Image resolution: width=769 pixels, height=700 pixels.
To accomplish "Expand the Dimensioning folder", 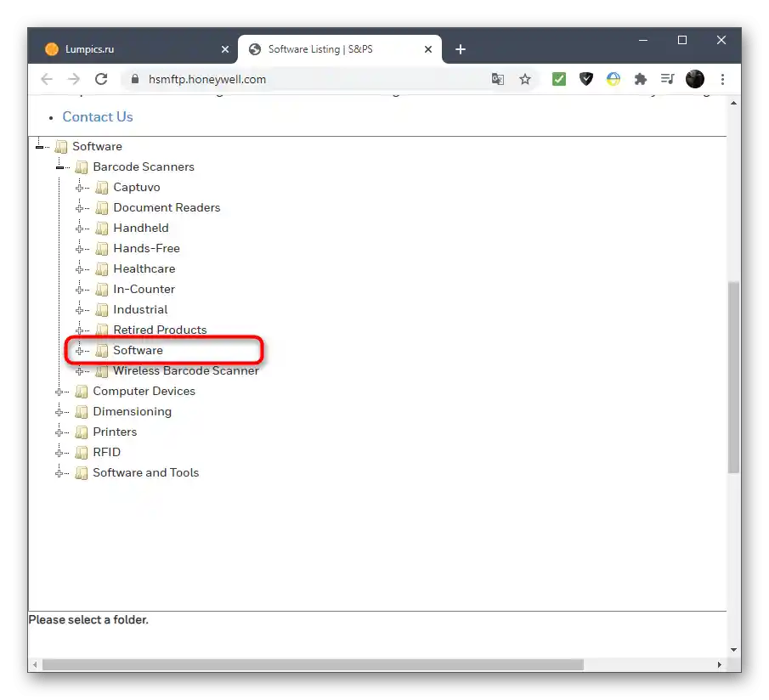I will tap(59, 412).
